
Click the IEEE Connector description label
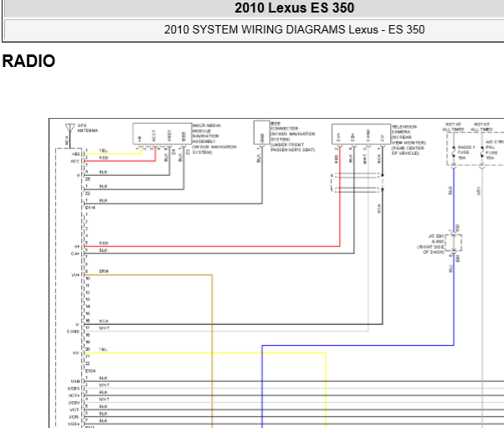tap(293, 137)
